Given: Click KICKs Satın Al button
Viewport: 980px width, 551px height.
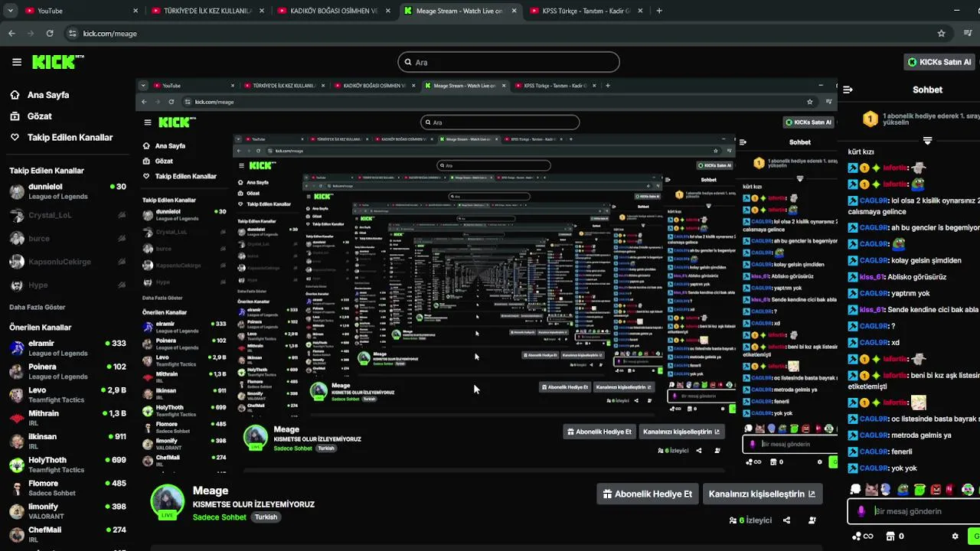Looking at the screenshot, I should tap(939, 62).
